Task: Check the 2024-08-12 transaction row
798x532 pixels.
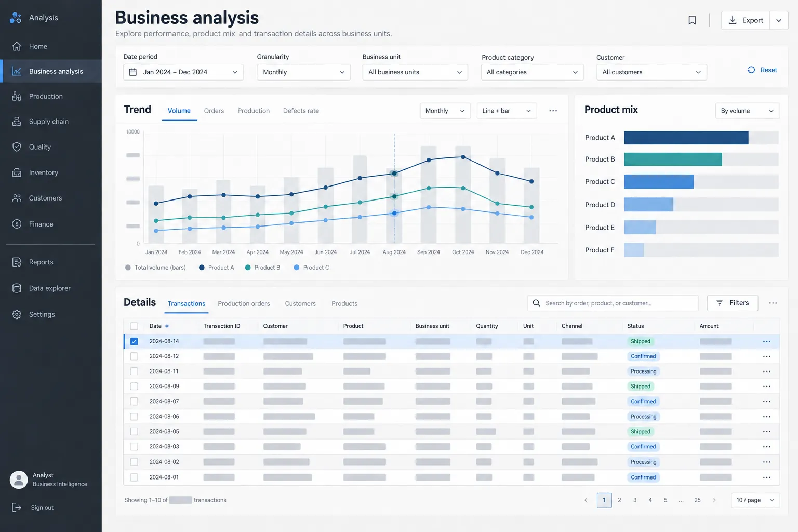Action: tap(134, 356)
